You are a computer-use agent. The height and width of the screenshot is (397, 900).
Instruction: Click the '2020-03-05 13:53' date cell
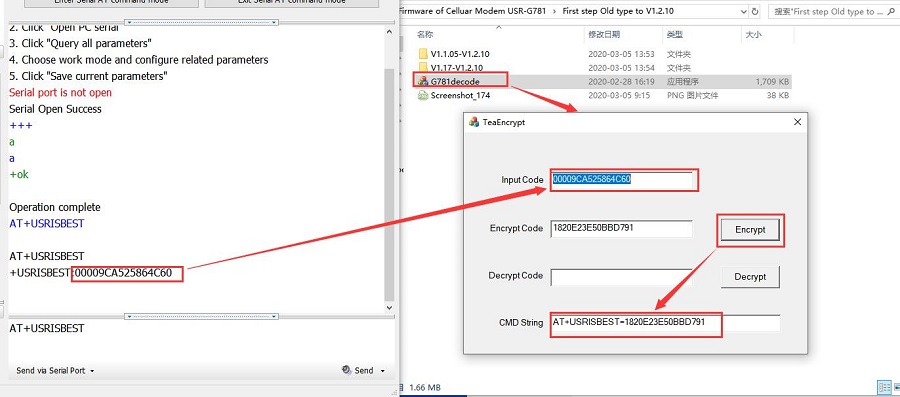pyautogui.click(x=622, y=54)
